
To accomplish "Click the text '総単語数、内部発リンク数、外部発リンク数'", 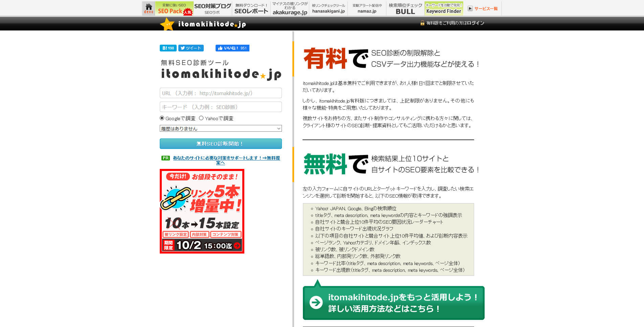I will [x=358, y=256].
